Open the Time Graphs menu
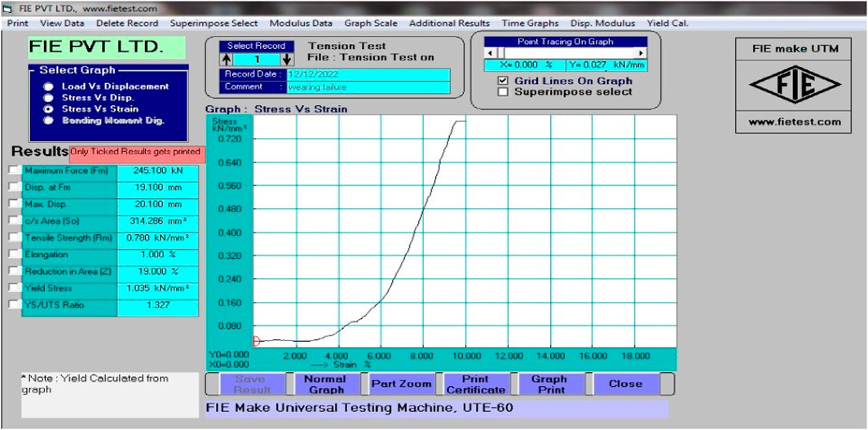This screenshot has height=430, width=868. (530, 24)
